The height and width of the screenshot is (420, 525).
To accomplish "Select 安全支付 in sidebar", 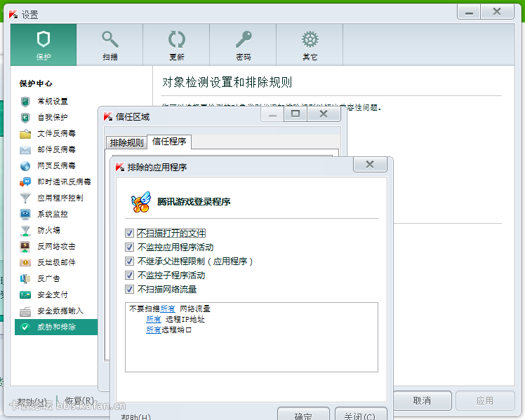I will 53,294.
